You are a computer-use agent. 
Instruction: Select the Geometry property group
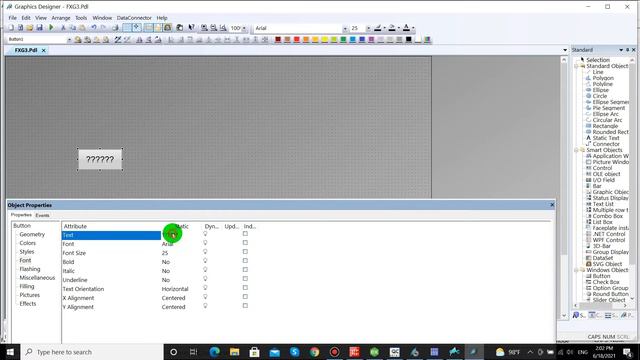[32, 234]
